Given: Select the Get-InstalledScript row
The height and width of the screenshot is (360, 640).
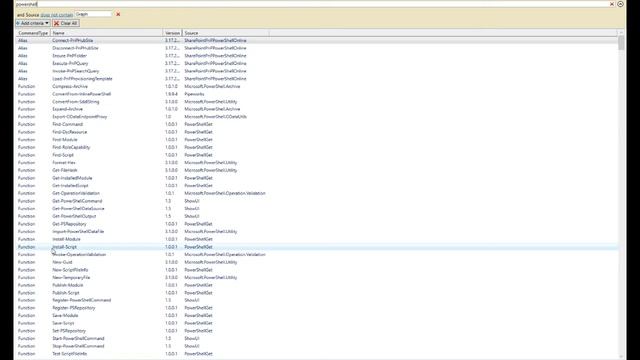Looking at the screenshot, I should click(x=317, y=186).
